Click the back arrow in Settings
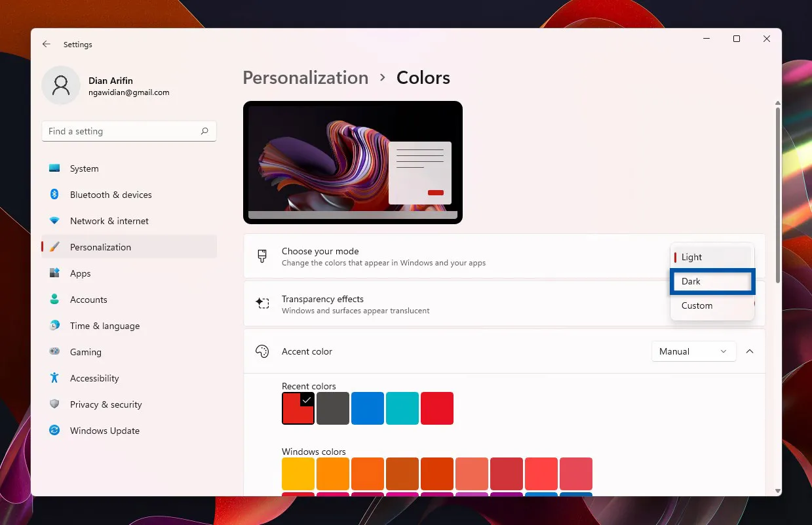 [x=46, y=45]
